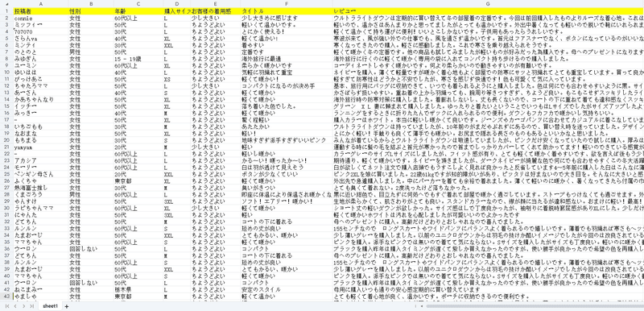The height and width of the screenshot is (311, 644).
Task: Click the タイトル header cell
Action: (x=287, y=11)
